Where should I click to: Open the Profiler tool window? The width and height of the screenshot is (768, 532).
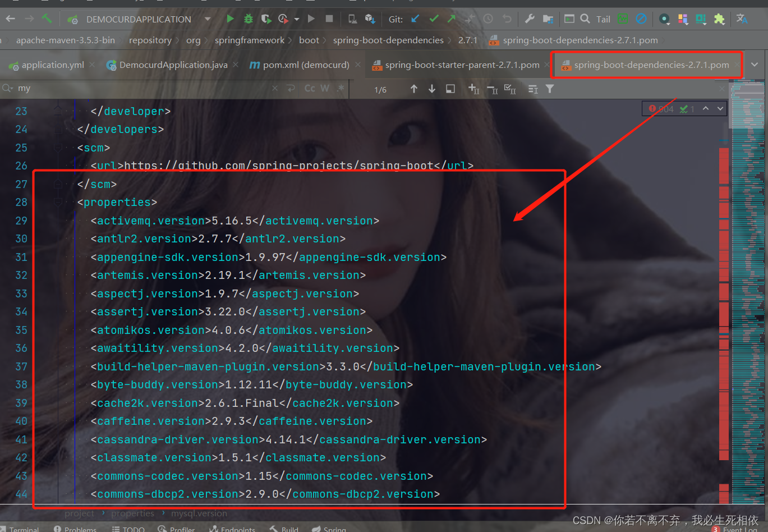176,529
